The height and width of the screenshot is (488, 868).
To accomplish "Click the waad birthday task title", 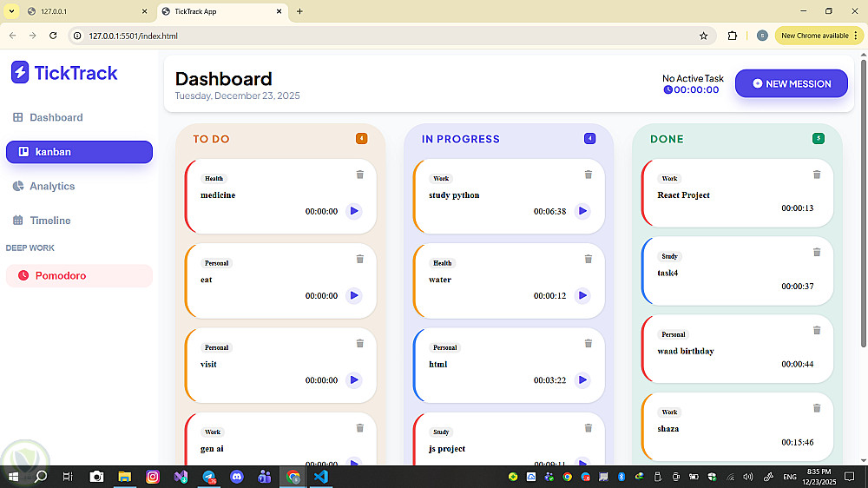I will click(686, 351).
